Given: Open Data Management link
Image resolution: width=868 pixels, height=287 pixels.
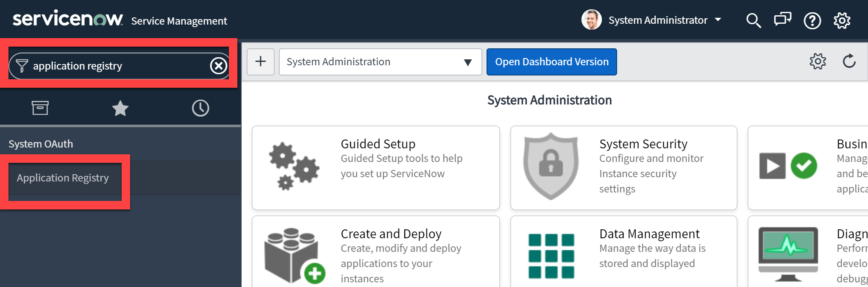Looking at the screenshot, I should point(649,234).
